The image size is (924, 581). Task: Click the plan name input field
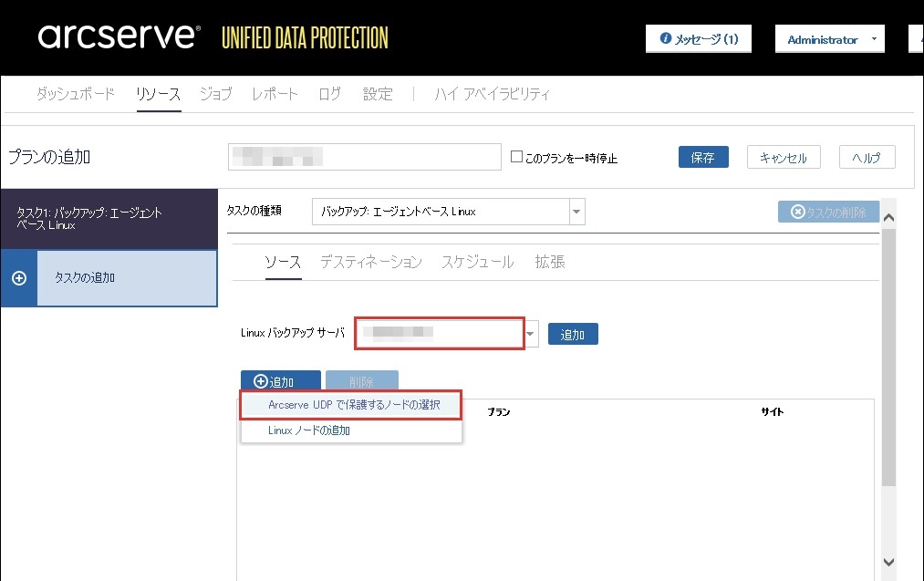pyautogui.click(x=365, y=157)
